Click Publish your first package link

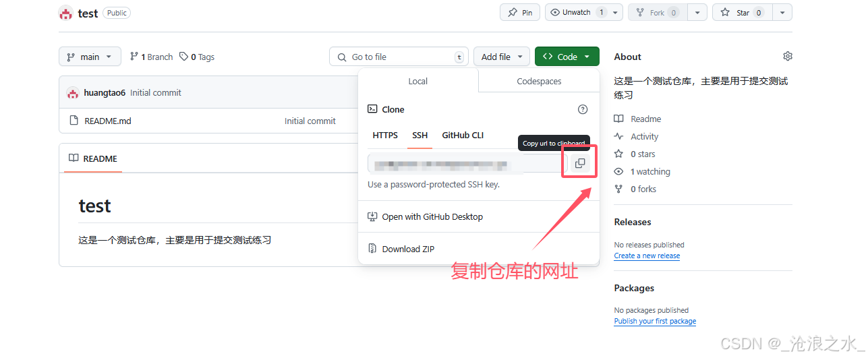[x=655, y=321]
